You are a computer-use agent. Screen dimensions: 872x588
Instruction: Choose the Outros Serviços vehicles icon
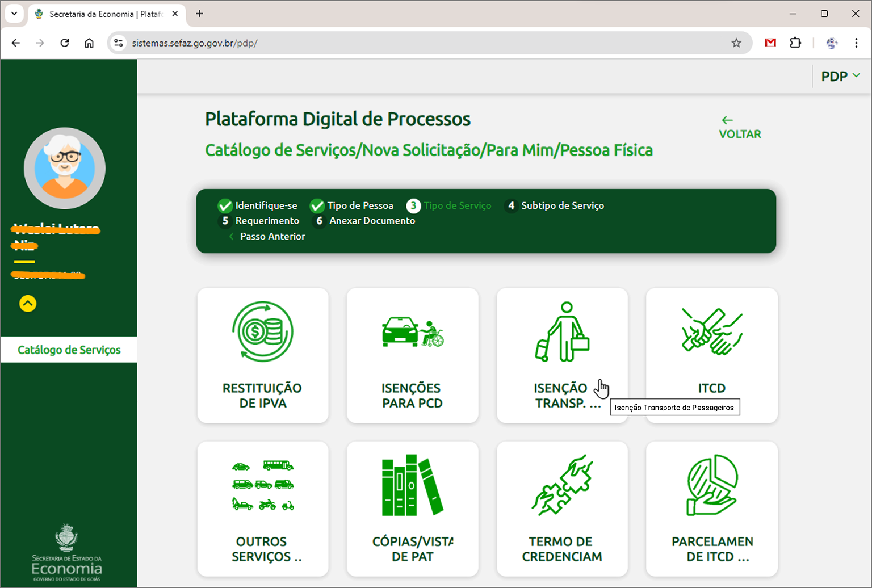pos(262,485)
